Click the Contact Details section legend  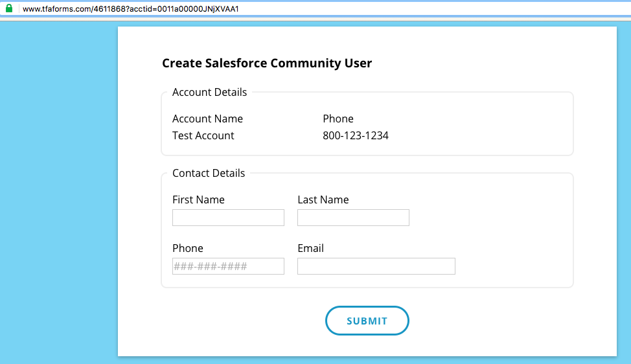(x=209, y=173)
